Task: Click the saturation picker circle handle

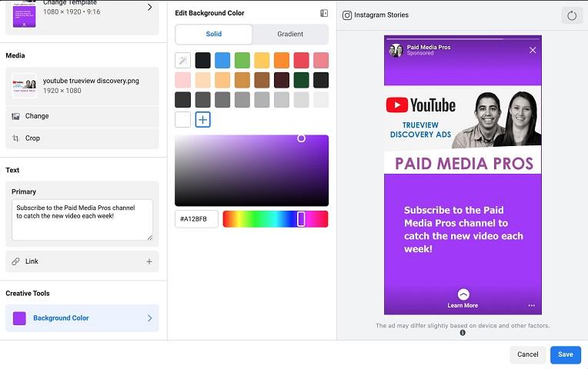Action: [301, 138]
